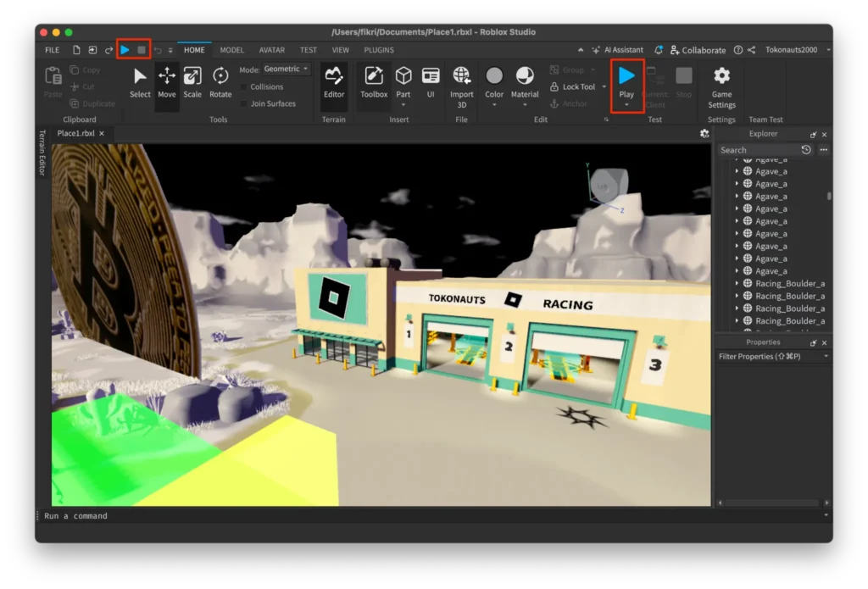Enable the Collisions checkbox

pyautogui.click(x=243, y=87)
